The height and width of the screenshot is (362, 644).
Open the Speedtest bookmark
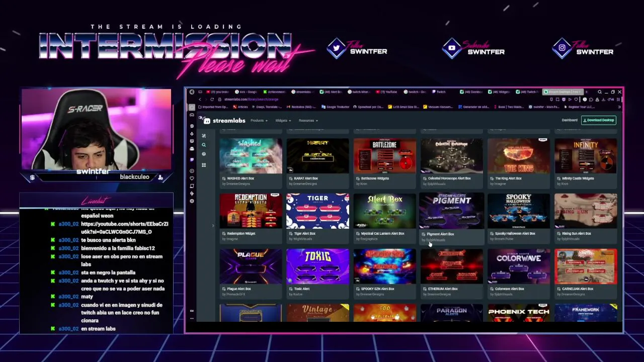pos(368,107)
